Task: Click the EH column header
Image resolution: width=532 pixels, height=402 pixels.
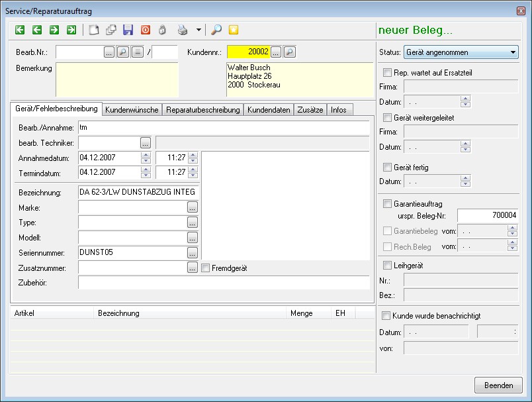Action: 343,313
